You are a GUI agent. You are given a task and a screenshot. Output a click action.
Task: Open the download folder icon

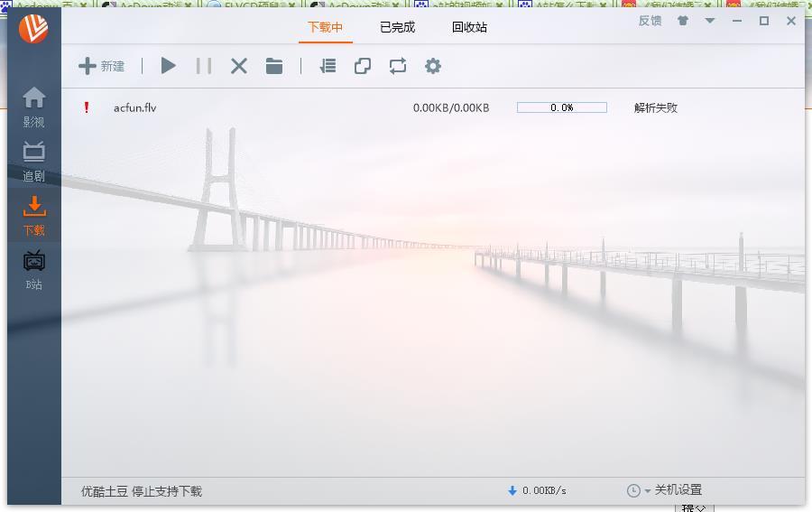click(274, 66)
